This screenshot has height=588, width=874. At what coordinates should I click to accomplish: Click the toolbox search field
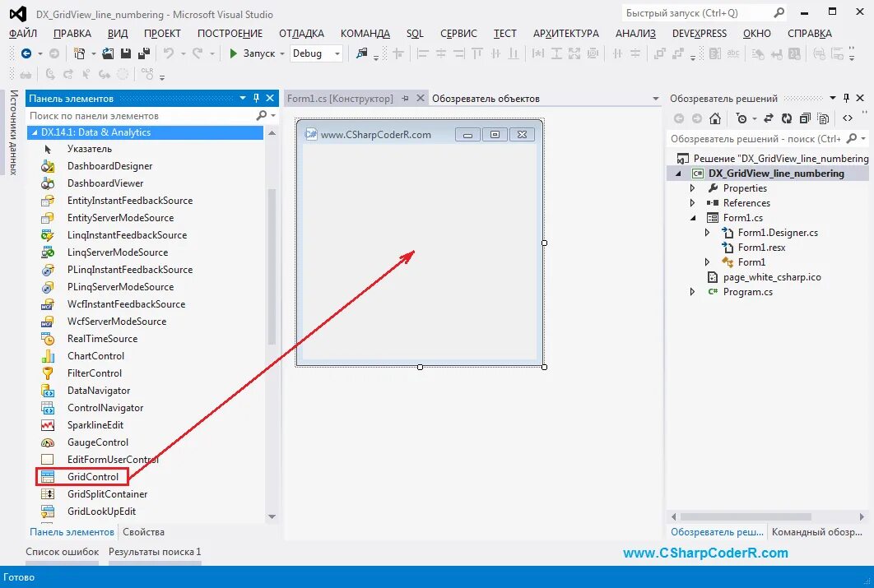142,116
